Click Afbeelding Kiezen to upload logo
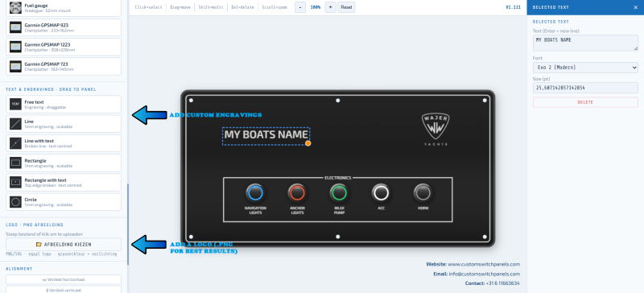Image resolution: width=644 pixels, height=293 pixels. point(64,245)
